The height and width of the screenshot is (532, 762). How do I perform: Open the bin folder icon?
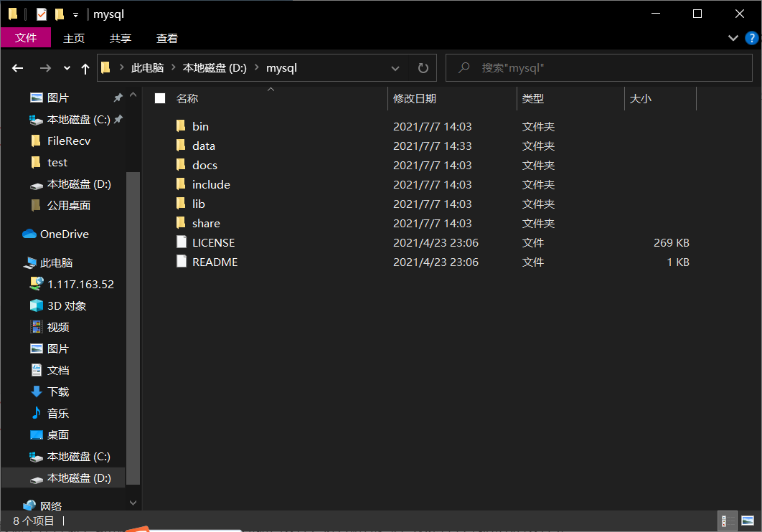(181, 126)
